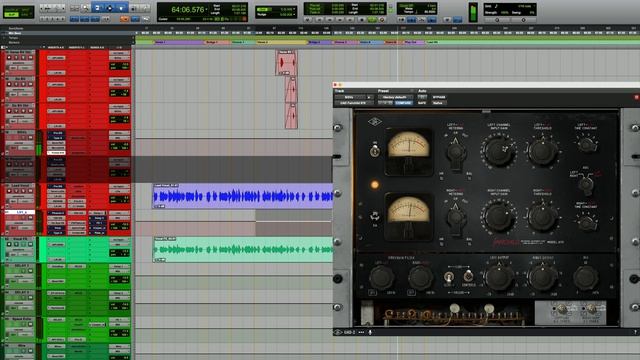Open the no input selector on first track
Image resolution: width=640 pixels, height=360 pixels.
point(119,53)
